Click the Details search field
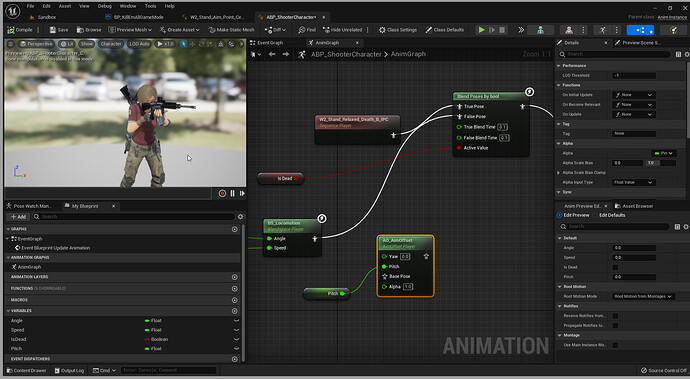This screenshot has width=690, height=379. tap(614, 54)
